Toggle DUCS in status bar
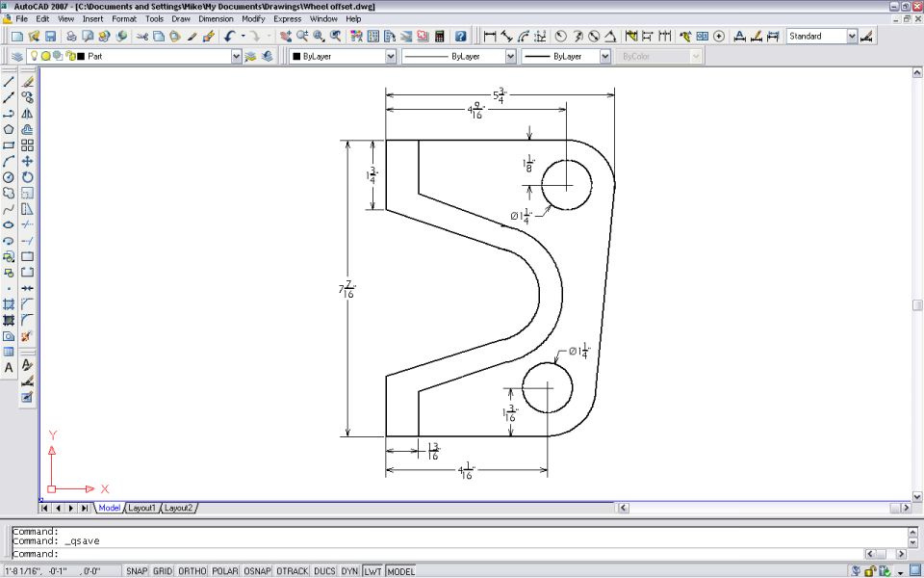 324,571
